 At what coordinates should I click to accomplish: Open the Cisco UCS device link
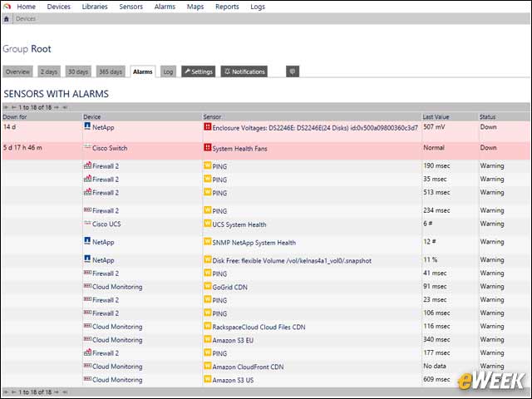106,224
